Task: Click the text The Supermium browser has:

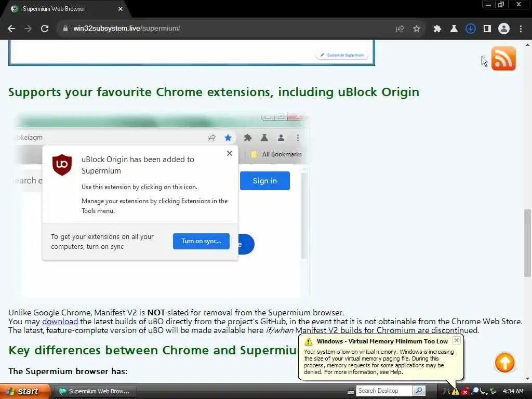Action: point(68,371)
